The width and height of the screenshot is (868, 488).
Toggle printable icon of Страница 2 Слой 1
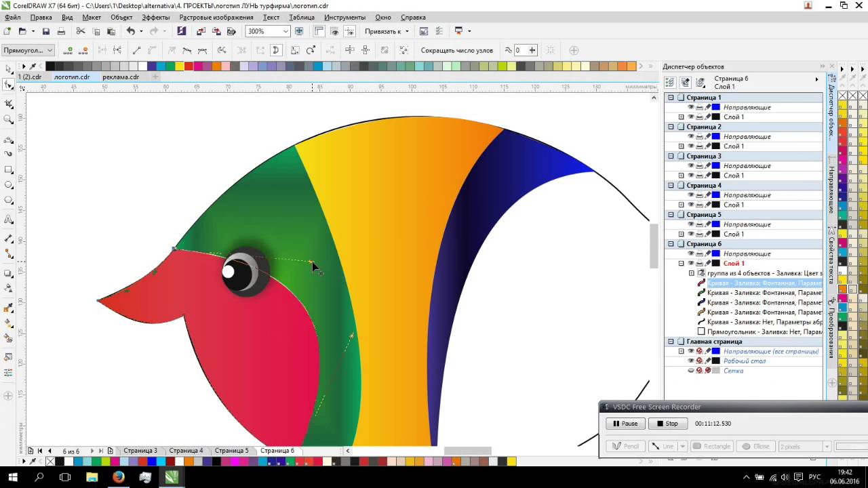(x=699, y=146)
